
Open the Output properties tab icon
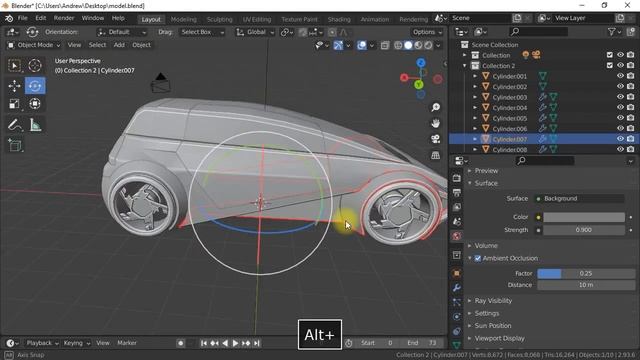pyautogui.click(x=456, y=192)
